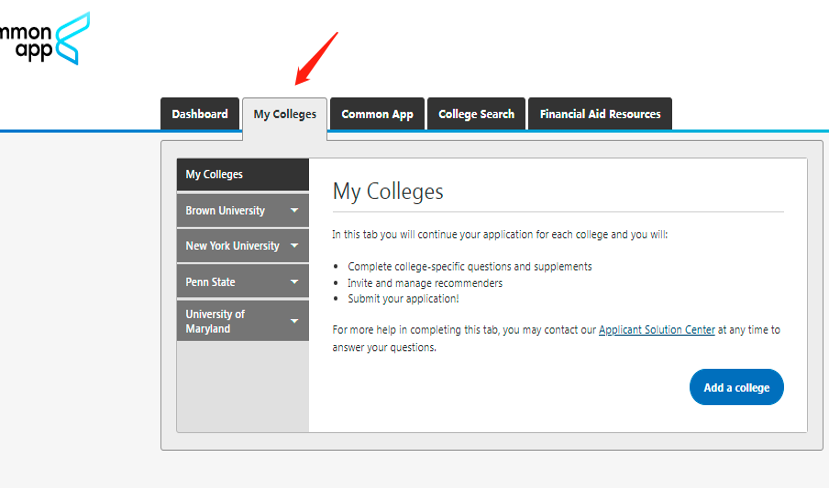This screenshot has height=488, width=830.
Task: Click 'Complete college-specific questions and supplements' text
Action: point(470,266)
